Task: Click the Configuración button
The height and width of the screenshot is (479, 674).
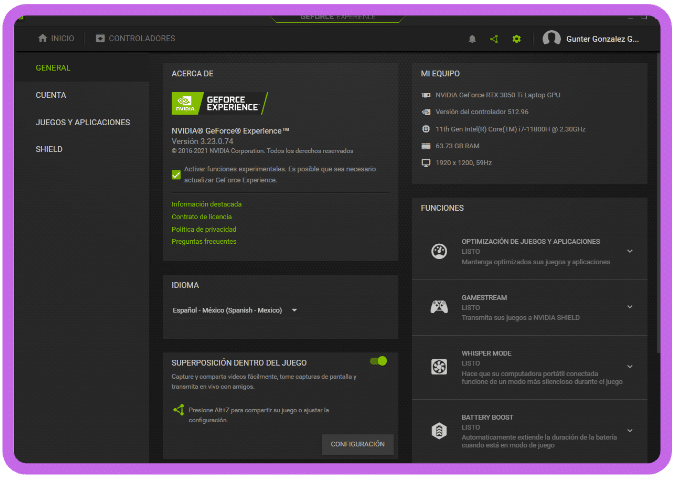Action: (358, 444)
